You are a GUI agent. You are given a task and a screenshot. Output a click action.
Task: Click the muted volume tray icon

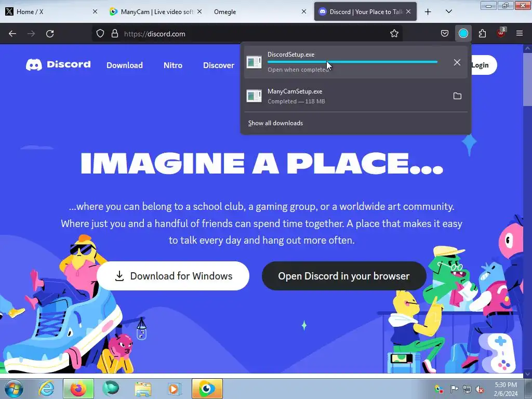point(480,389)
